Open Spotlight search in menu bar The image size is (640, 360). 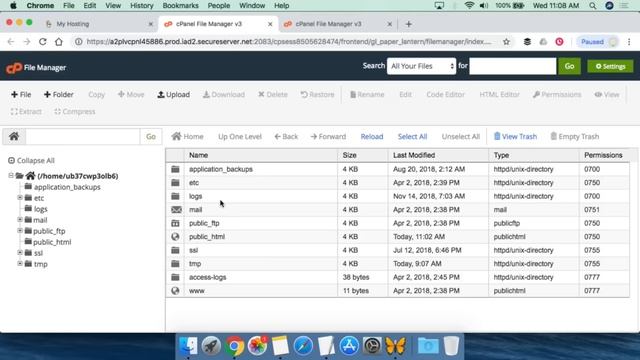[x=593, y=6]
